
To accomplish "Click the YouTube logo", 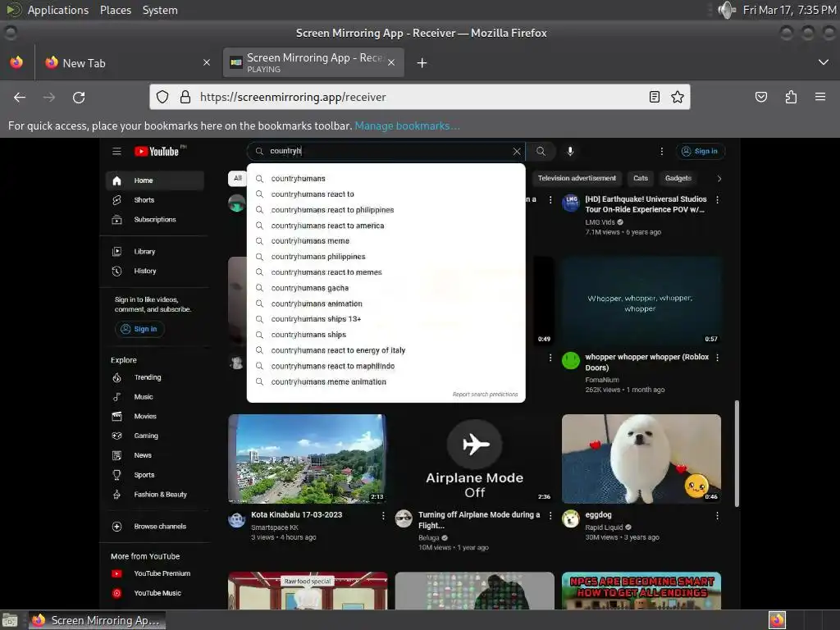I will [157, 152].
